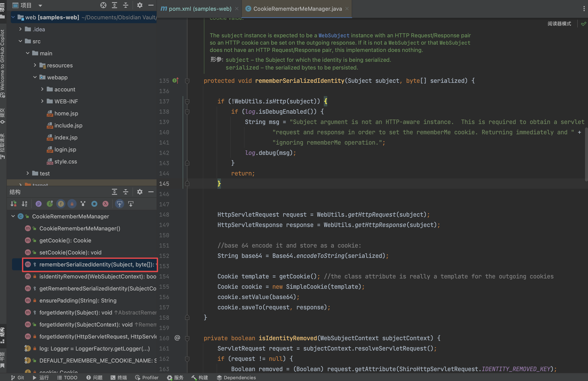This screenshot has width=588, height=381.
Task: Open the 项目 view dropdown
Action: pos(40,5)
